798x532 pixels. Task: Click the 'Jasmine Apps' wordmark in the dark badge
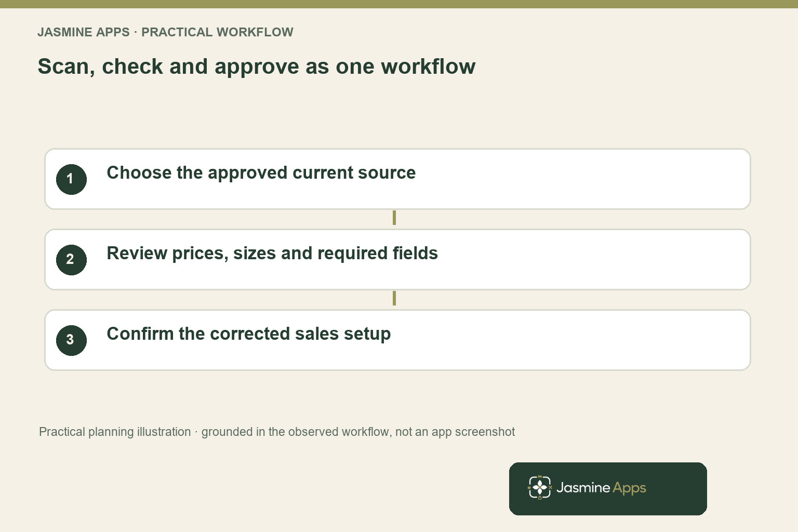coord(601,488)
